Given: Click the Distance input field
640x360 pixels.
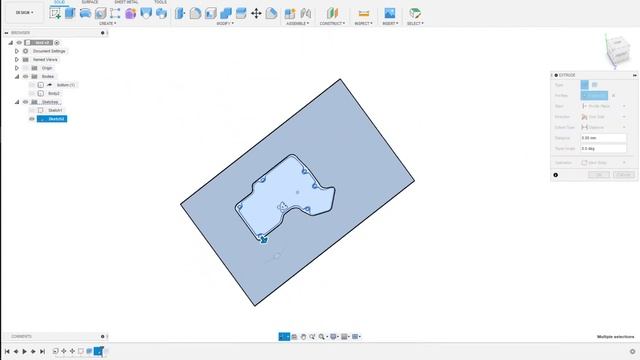Looking at the screenshot, I should (x=603, y=138).
